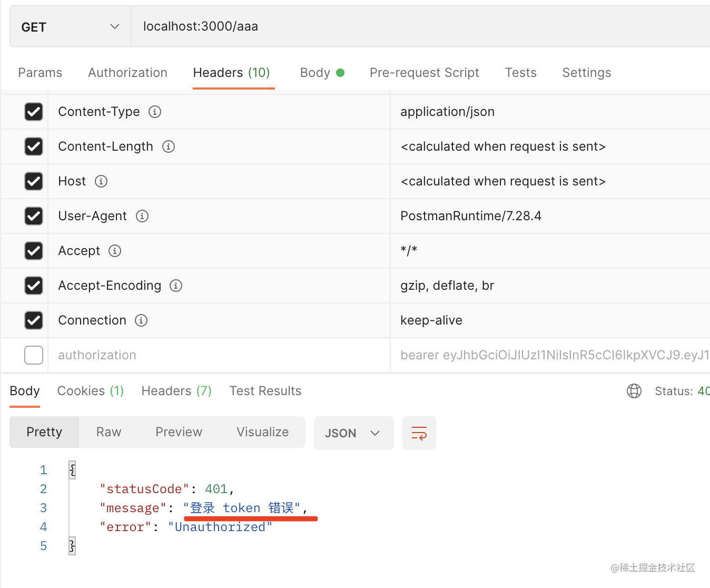Open the response Cookies tab

(90, 391)
